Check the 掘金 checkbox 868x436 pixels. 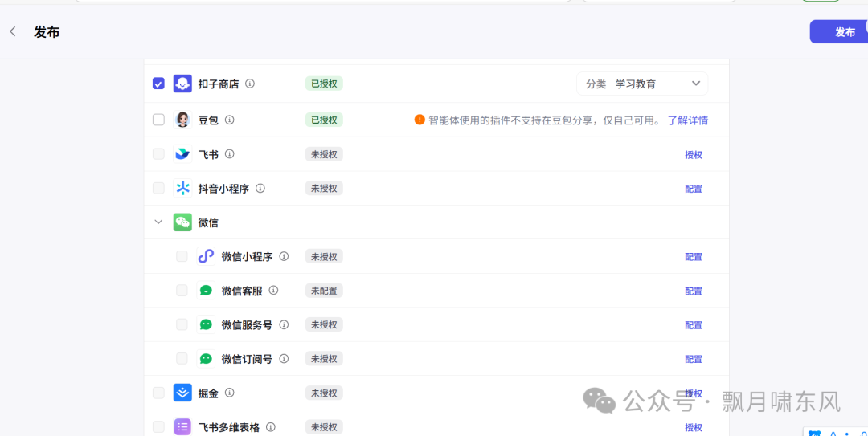[158, 393]
